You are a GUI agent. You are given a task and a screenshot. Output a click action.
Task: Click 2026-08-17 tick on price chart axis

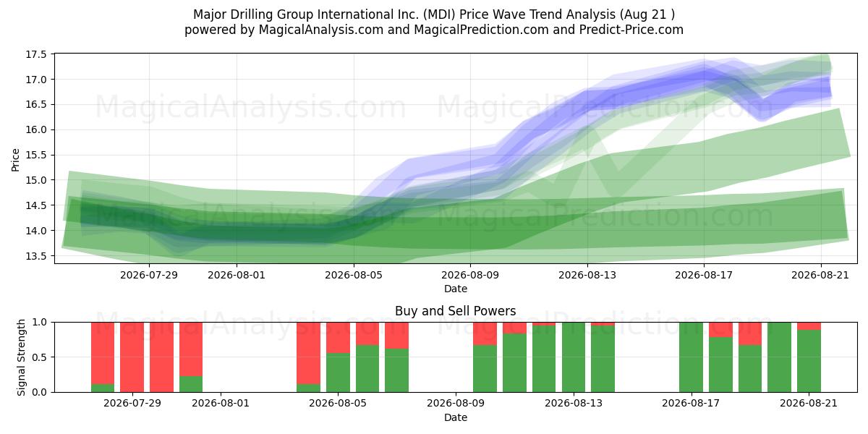(705, 275)
